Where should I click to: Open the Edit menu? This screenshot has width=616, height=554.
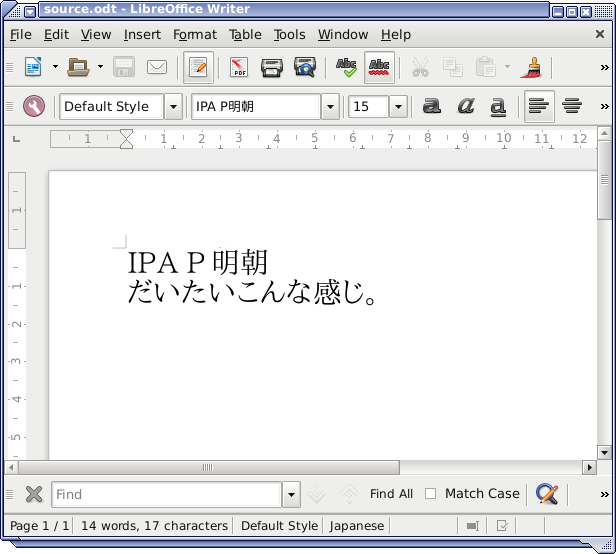click(56, 35)
